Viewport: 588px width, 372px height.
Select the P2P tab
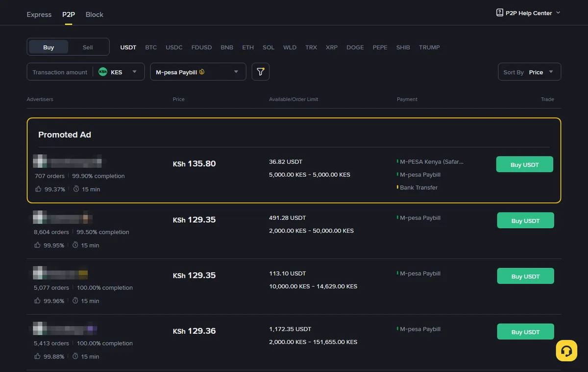click(x=69, y=14)
